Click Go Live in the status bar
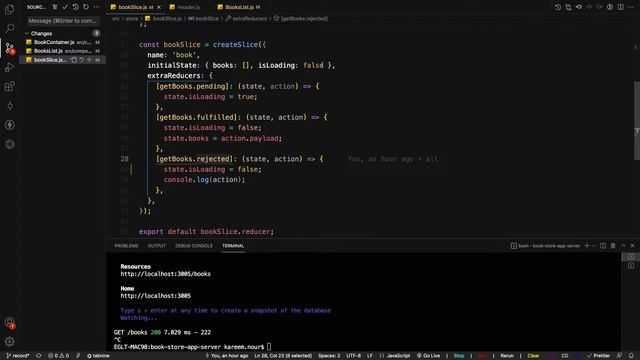This screenshot has width=640, height=360. click(x=429, y=356)
